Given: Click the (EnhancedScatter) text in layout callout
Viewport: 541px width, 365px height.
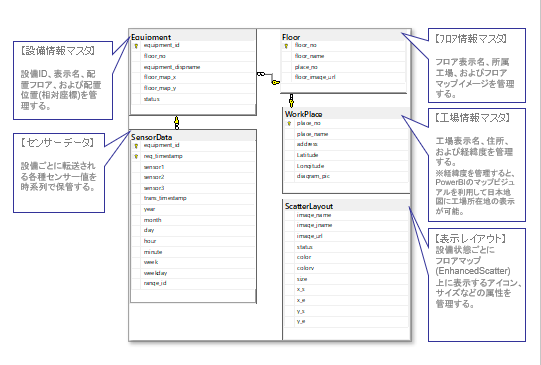Looking at the screenshot, I should (473, 271).
